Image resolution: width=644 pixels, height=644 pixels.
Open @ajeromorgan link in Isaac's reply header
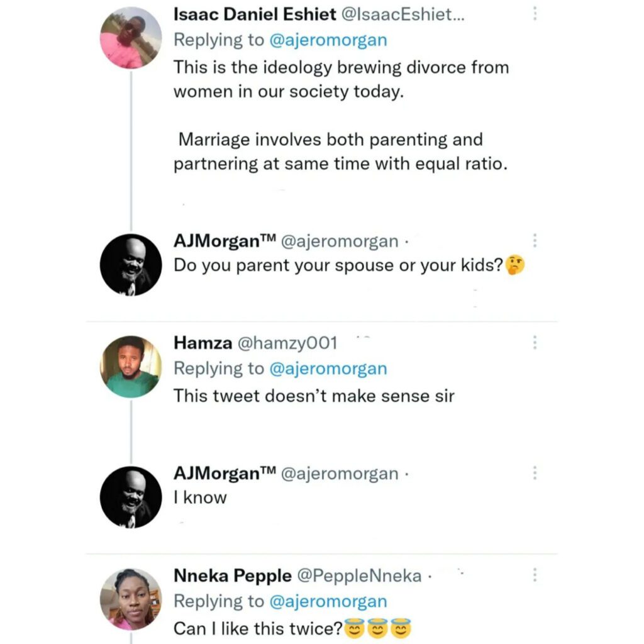(x=328, y=40)
